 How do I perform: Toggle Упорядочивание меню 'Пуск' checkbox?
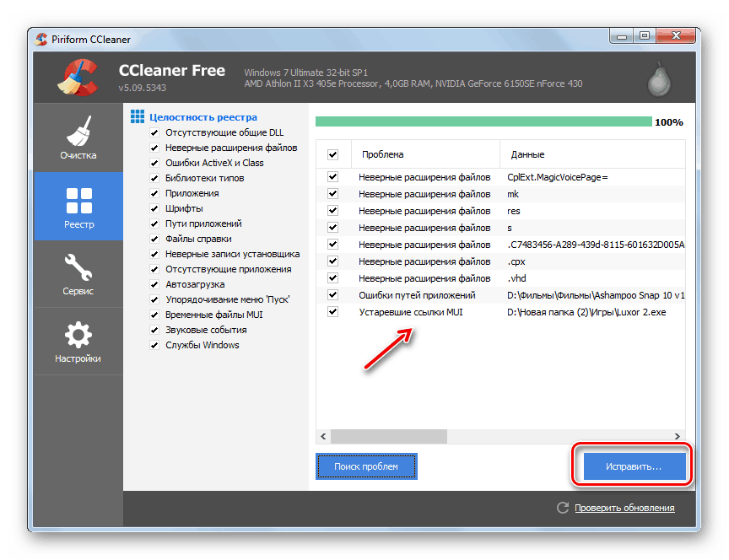click(x=154, y=299)
